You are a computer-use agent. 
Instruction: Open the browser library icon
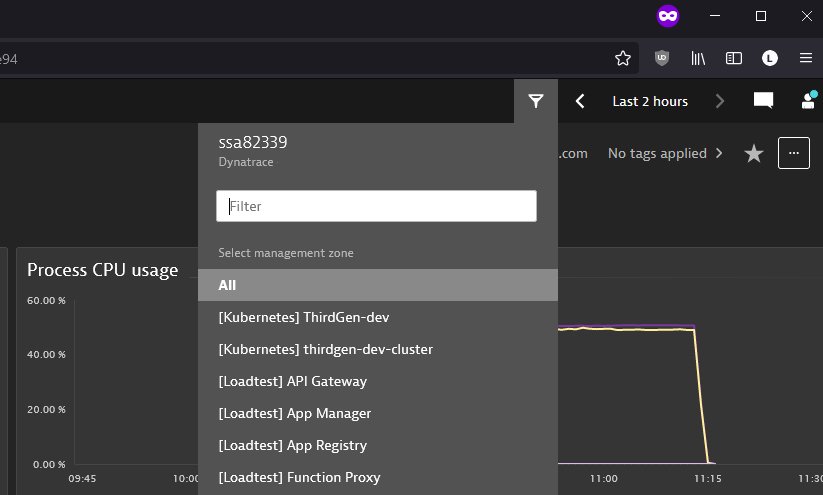tap(698, 58)
